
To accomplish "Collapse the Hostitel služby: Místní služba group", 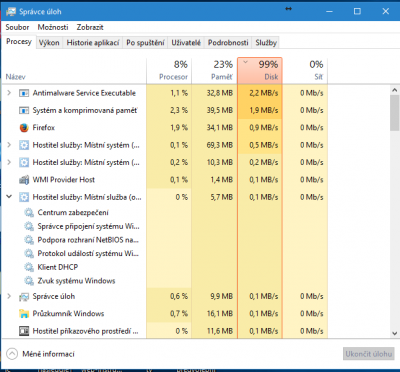I will pos(9,197).
